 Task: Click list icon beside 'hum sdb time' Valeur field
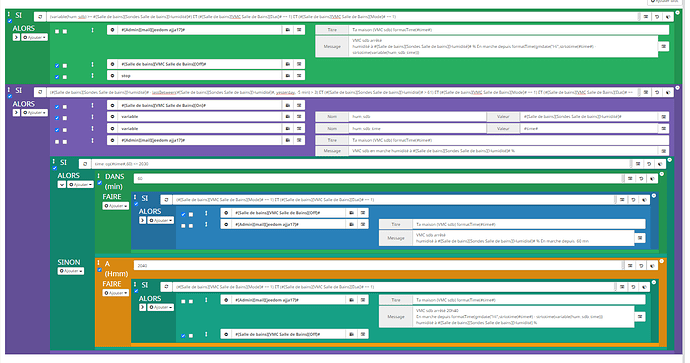[664, 128]
